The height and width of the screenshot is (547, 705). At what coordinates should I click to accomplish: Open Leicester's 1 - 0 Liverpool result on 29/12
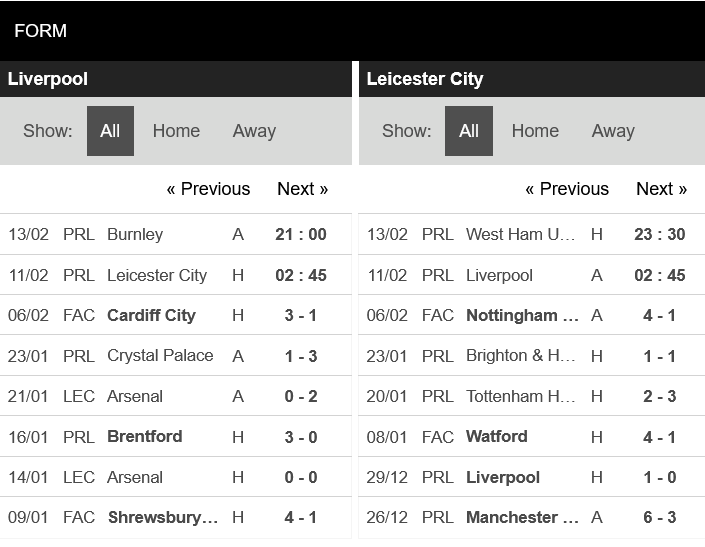point(532,477)
